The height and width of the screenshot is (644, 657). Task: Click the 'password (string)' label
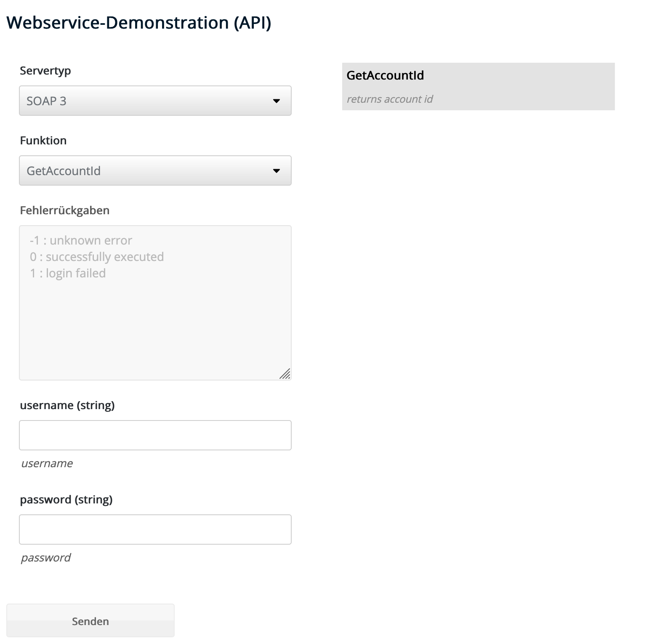[66, 500]
